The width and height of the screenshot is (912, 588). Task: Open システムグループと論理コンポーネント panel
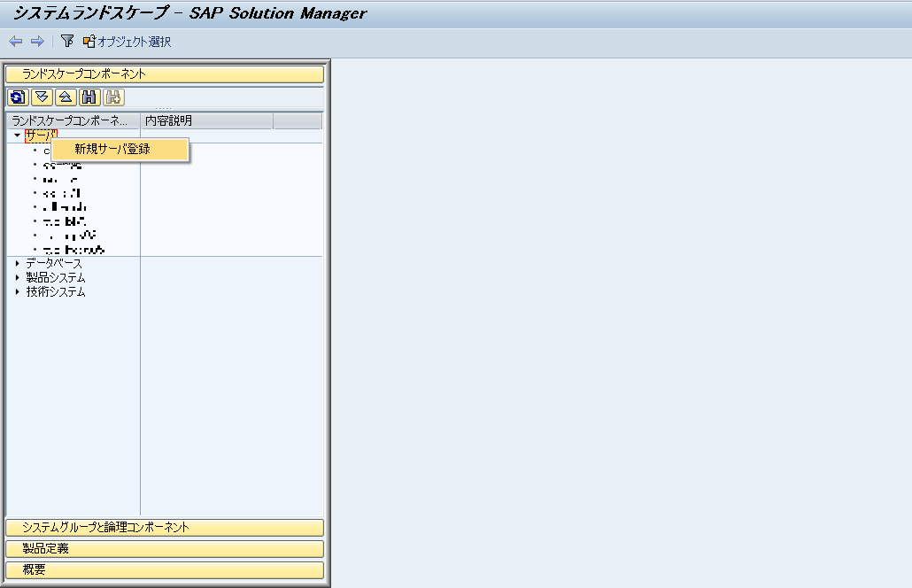(165, 528)
